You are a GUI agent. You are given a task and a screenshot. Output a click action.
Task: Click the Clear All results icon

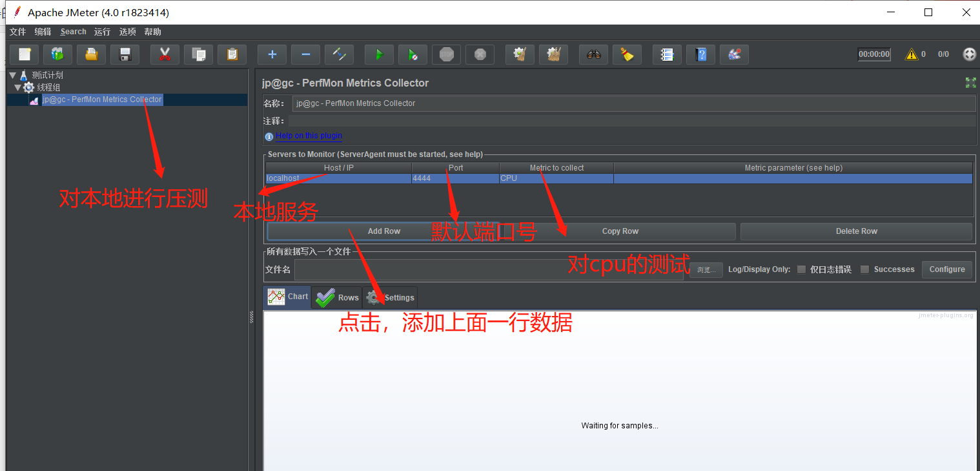coord(553,55)
